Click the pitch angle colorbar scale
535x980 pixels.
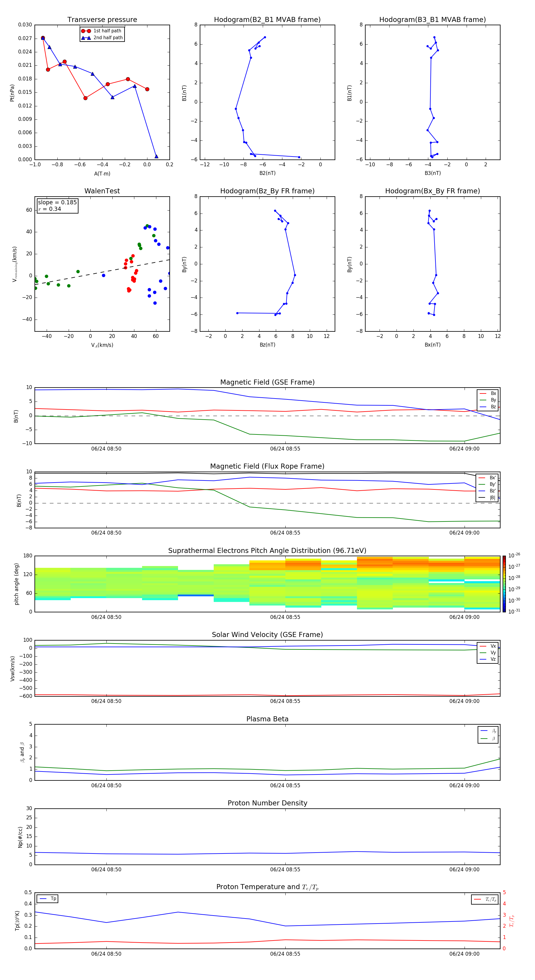point(504,584)
